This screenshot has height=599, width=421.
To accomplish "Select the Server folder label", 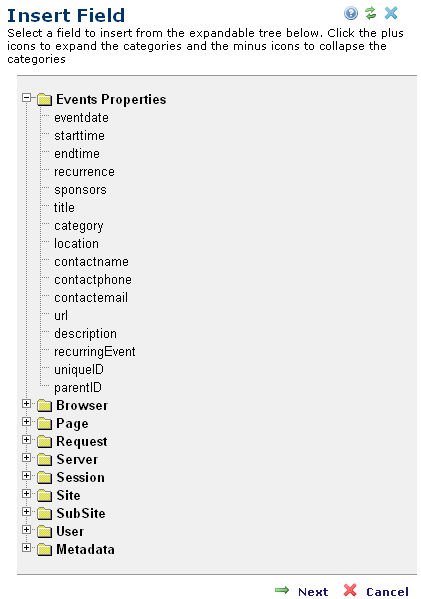I will pos(77,460).
